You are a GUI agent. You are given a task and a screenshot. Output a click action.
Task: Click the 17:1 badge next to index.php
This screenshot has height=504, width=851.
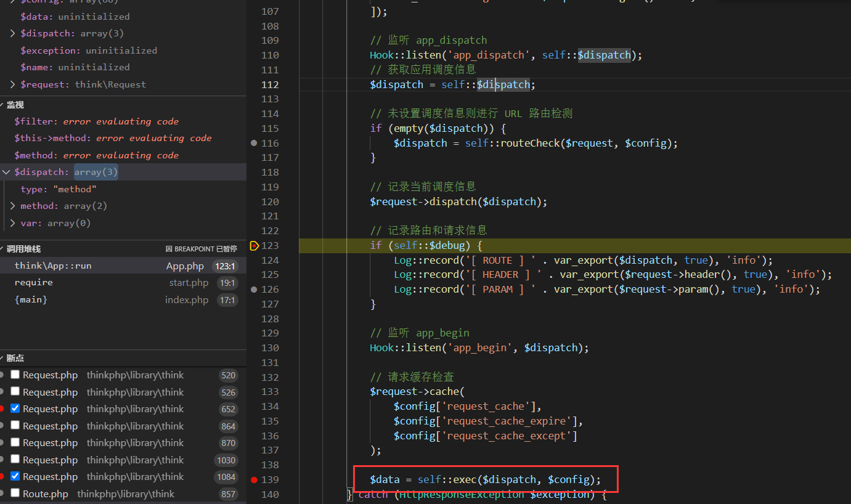[x=227, y=300]
